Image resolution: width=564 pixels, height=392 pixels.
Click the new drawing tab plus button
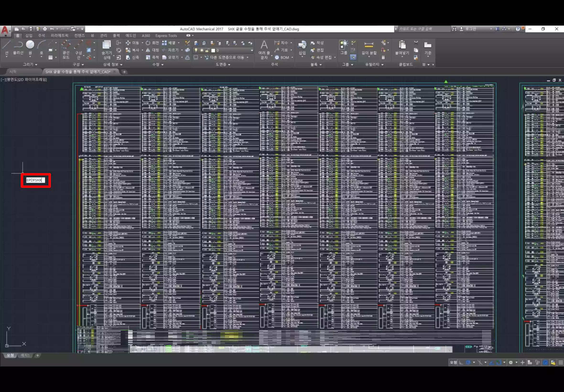point(124,72)
